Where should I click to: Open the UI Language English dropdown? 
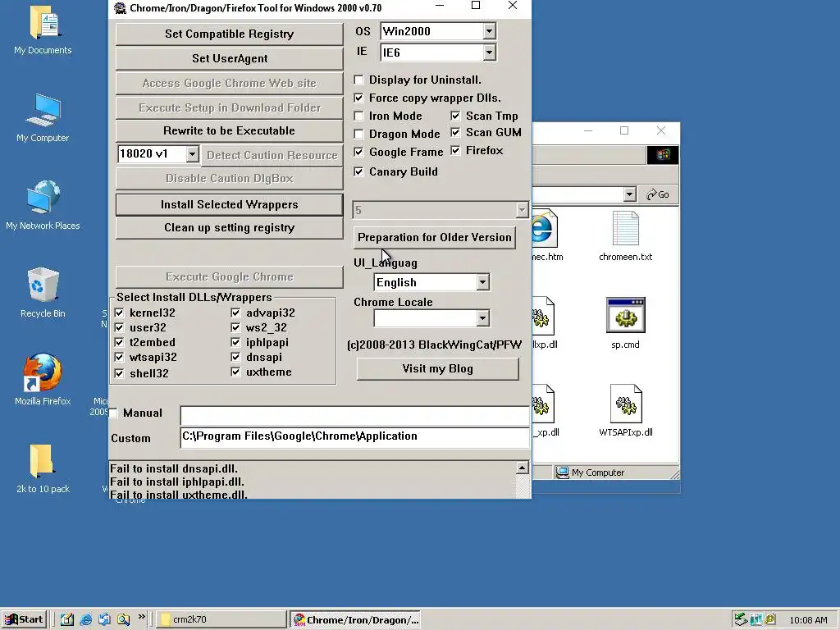coord(482,282)
